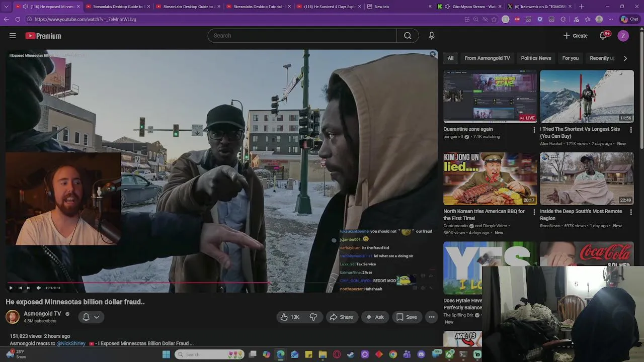Mute the video player volume
644x362 pixels.
(x=38, y=288)
